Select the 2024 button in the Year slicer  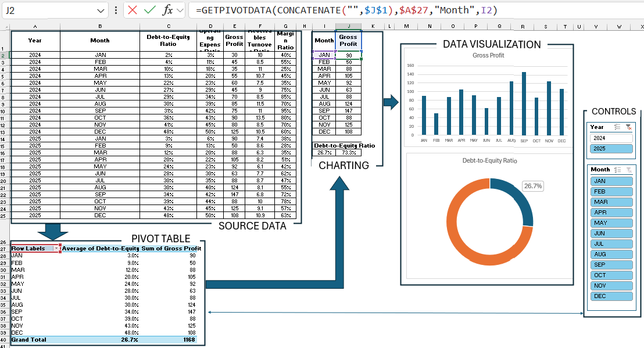(x=610, y=138)
